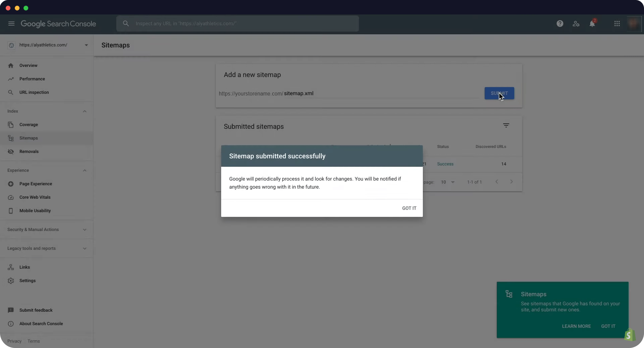Open the account profile avatar
644x348 pixels.
(x=634, y=24)
